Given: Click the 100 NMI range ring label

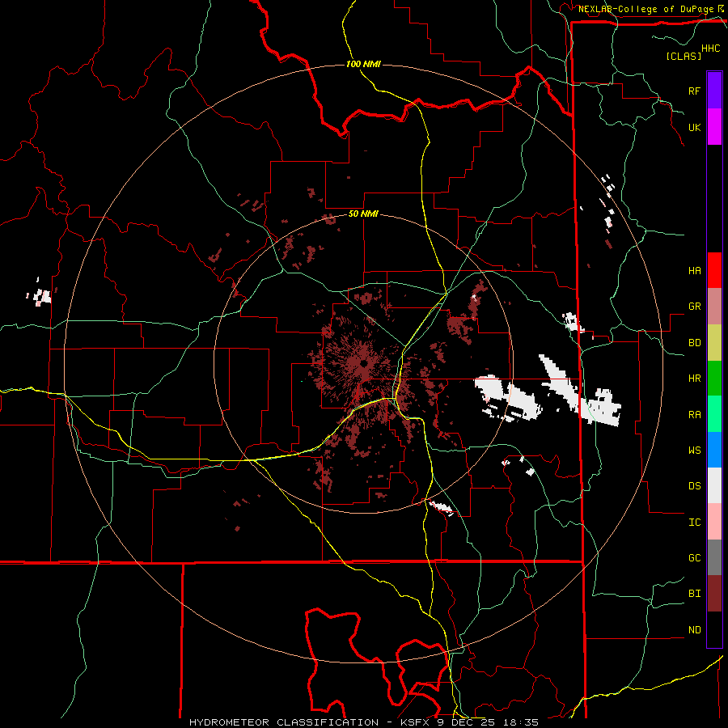Looking at the screenshot, I should (x=363, y=64).
